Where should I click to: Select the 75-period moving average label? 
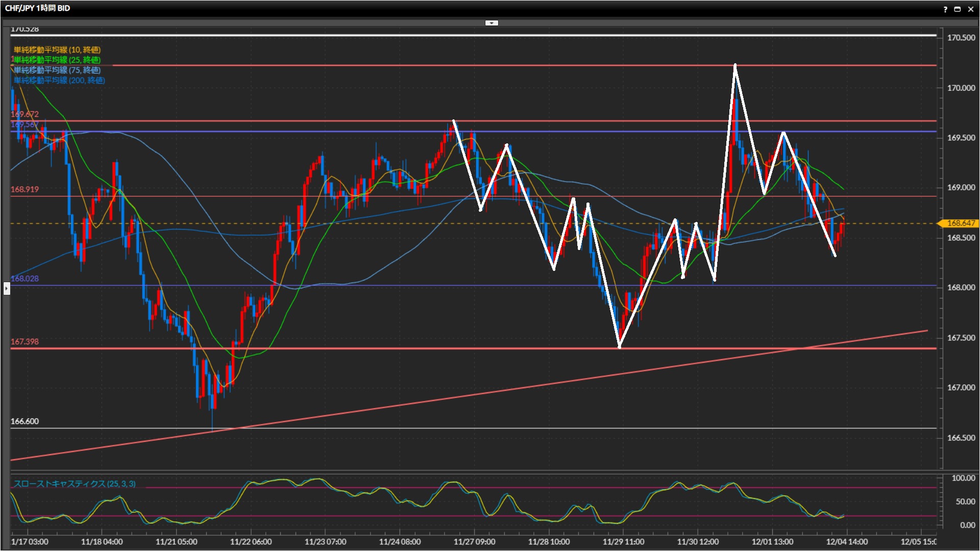[x=57, y=70]
